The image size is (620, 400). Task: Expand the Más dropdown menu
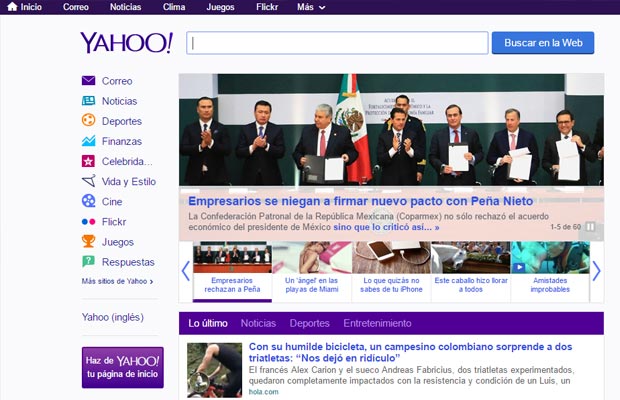coord(311,7)
